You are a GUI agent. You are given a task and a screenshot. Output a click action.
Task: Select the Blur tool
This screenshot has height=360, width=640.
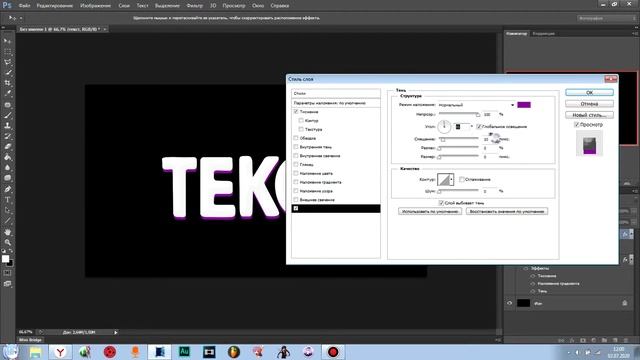(7, 167)
